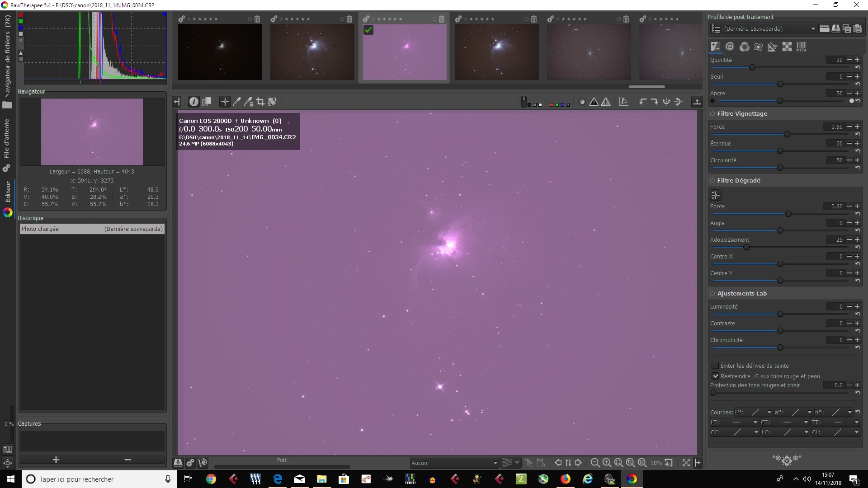This screenshot has height=488, width=868.
Task: Open the Transform tab with scissors ruler
Action: click(x=773, y=47)
